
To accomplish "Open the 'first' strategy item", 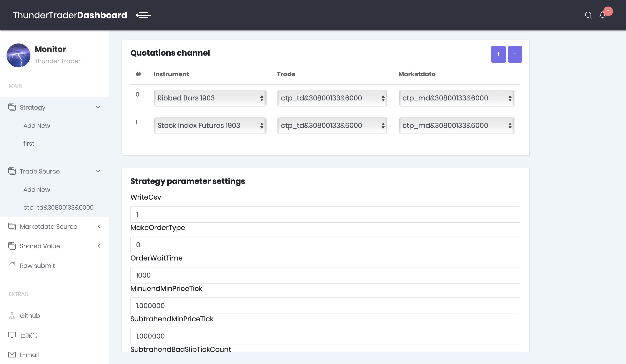I will point(29,143).
